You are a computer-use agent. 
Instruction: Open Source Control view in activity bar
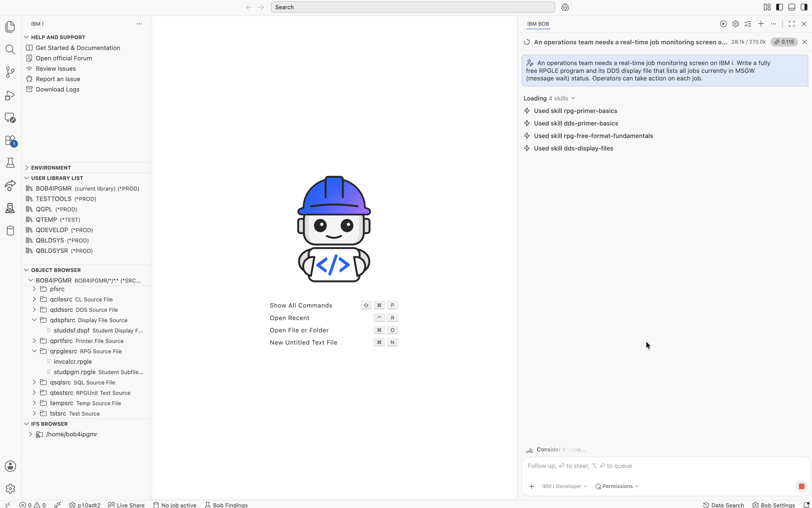tap(10, 72)
